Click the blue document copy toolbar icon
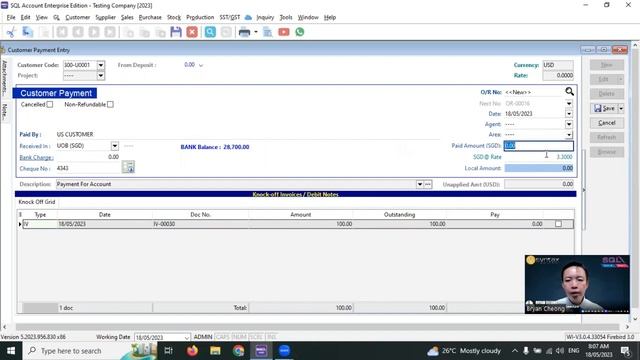 click(27, 32)
